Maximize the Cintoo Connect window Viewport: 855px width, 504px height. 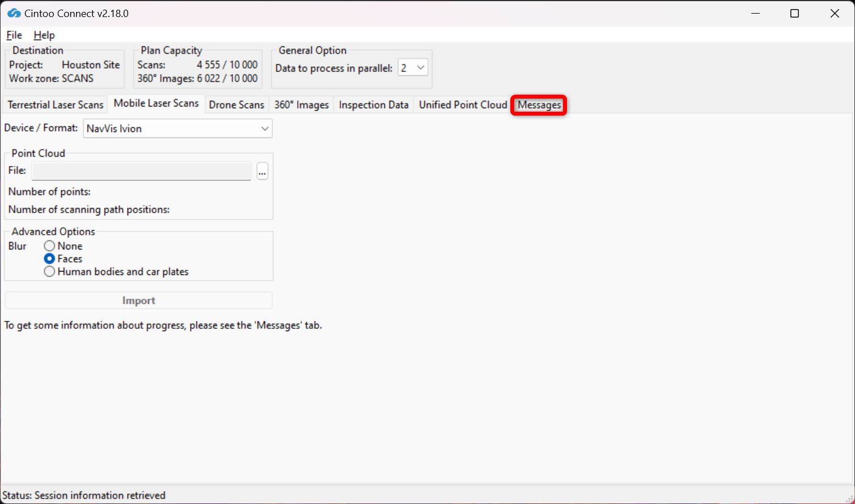tap(795, 13)
